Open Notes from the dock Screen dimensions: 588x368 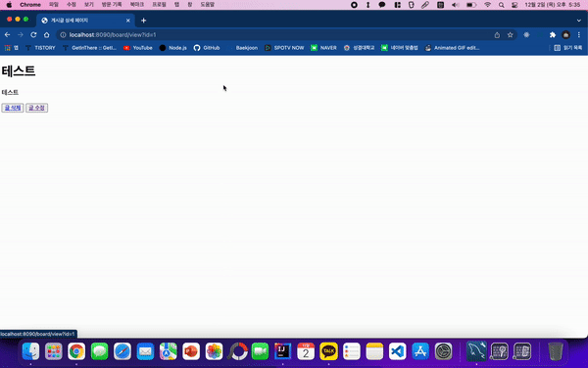click(374, 351)
